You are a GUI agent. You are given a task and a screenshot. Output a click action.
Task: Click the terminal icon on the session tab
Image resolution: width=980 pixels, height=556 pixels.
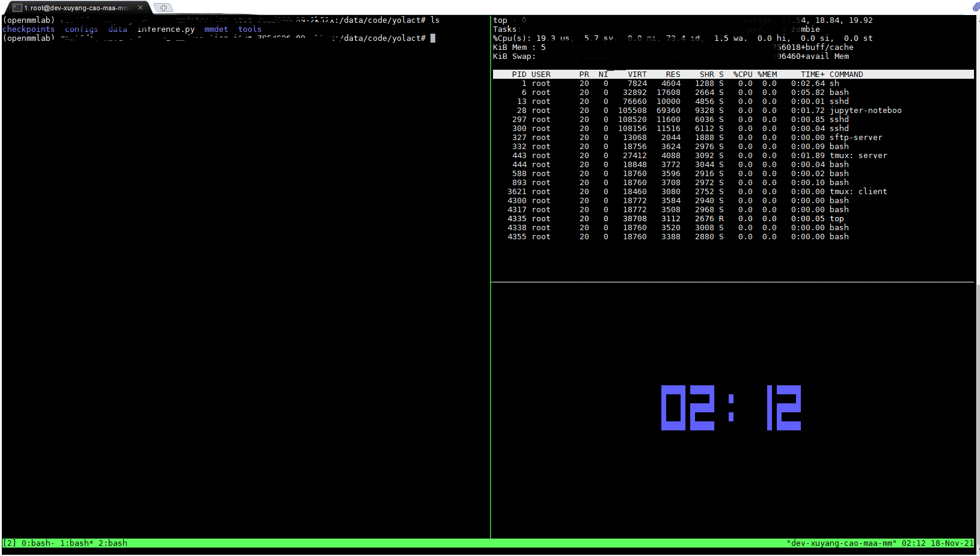coord(17,8)
